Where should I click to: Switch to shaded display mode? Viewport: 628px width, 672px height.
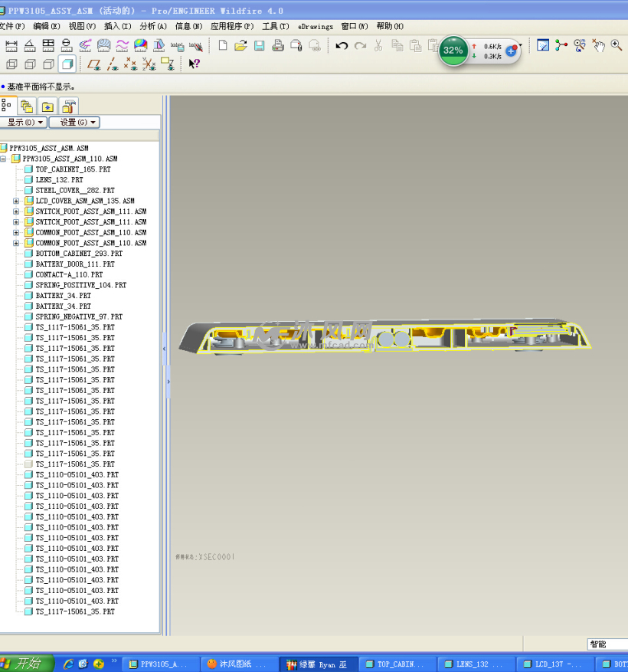pyautogui.click(x=67, y=64)
